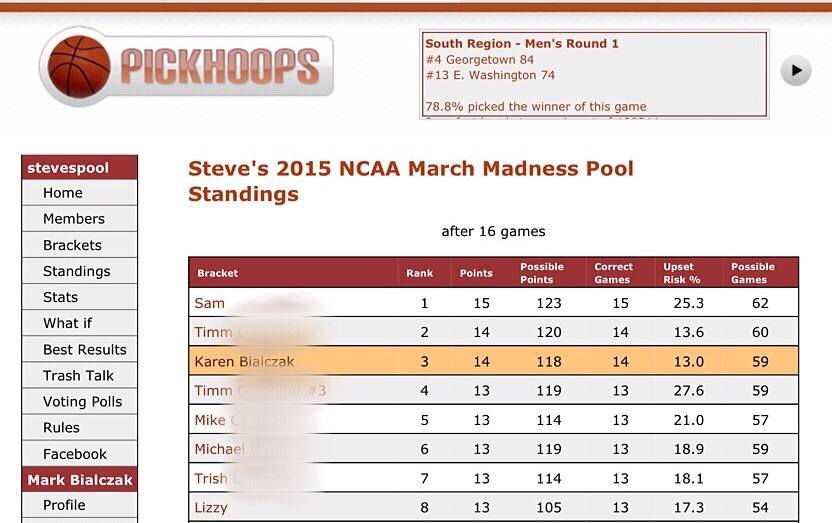The width and height of the screenshot is (832, 523).
Task: Open Lizzy's bracket link
Action: [211, 507]
